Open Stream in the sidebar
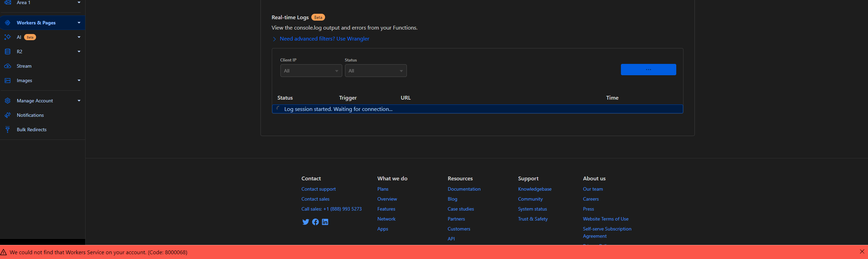The image size is (868, 259). tap(24, 66)
